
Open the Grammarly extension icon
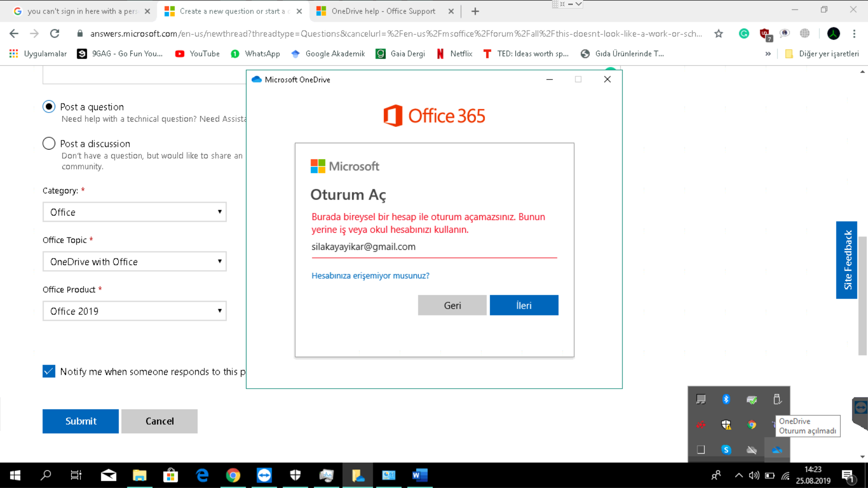744,33
